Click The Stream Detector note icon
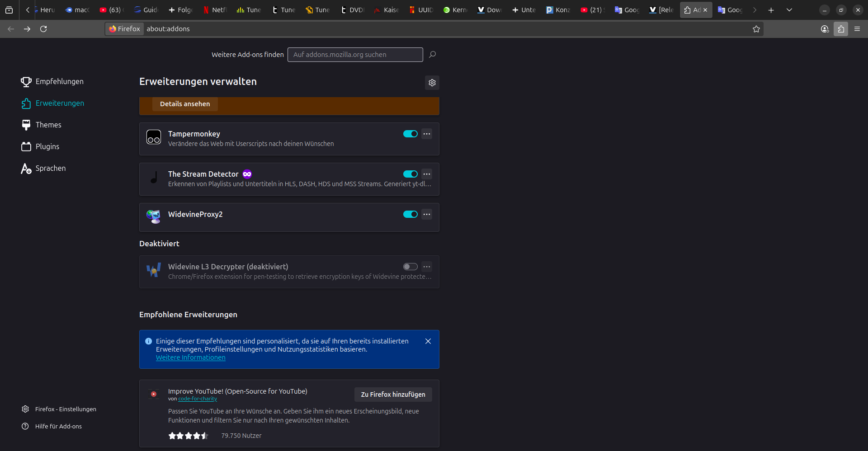This screenshot has width=868, height=451. pos(154,177)
